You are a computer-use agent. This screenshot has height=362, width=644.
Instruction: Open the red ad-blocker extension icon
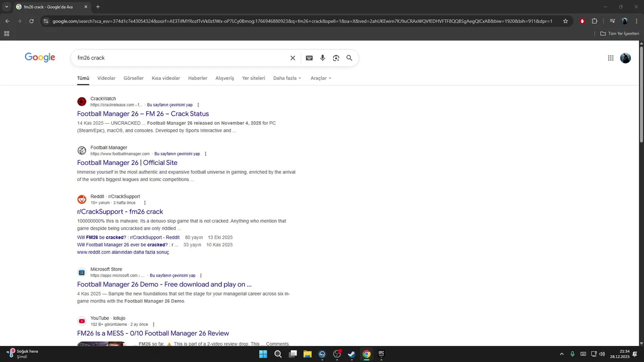[582, 21]
